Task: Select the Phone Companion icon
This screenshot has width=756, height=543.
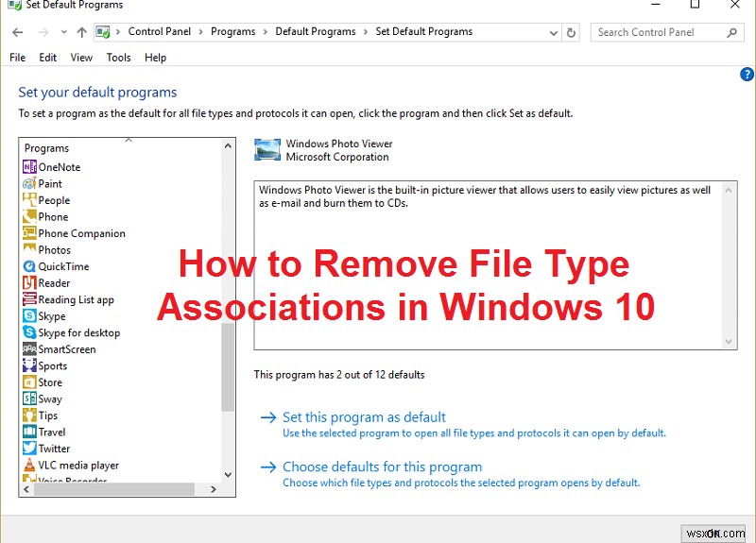Action: point(29,233)
